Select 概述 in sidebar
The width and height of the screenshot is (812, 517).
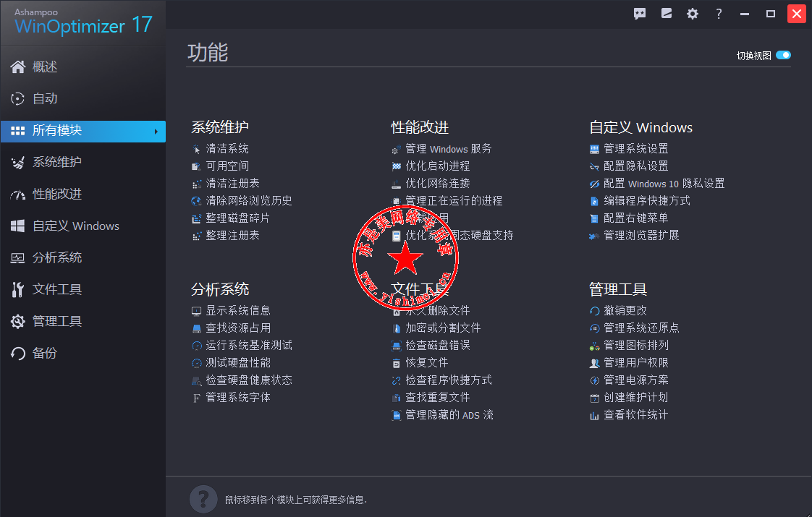click(x=83, y=67)
